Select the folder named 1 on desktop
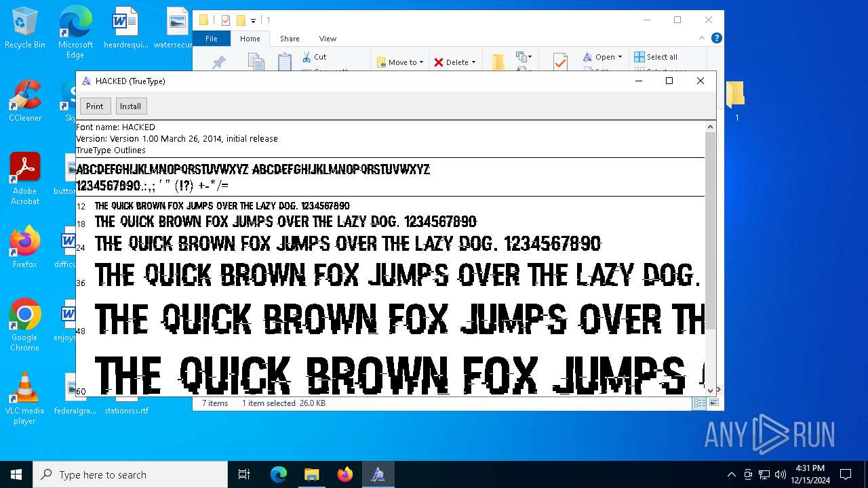The image size is (868, 488). (x=736, y=101)
